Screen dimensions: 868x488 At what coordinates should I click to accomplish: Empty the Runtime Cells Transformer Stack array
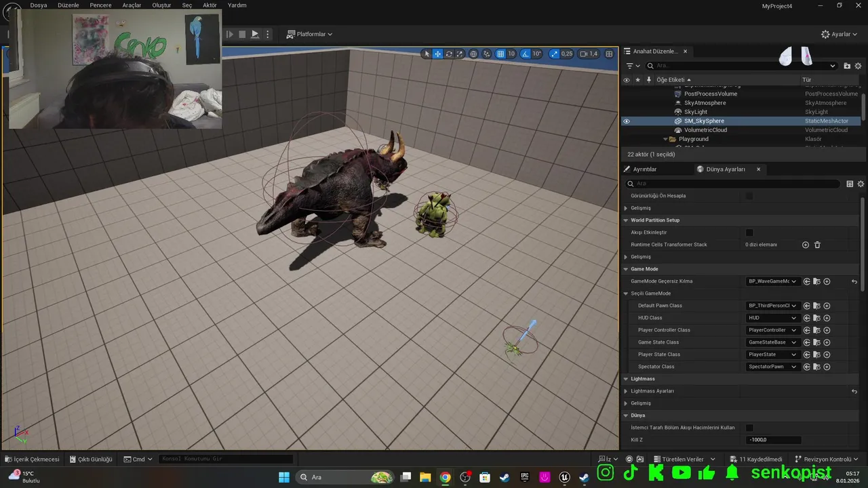click(x=817, y=245)
